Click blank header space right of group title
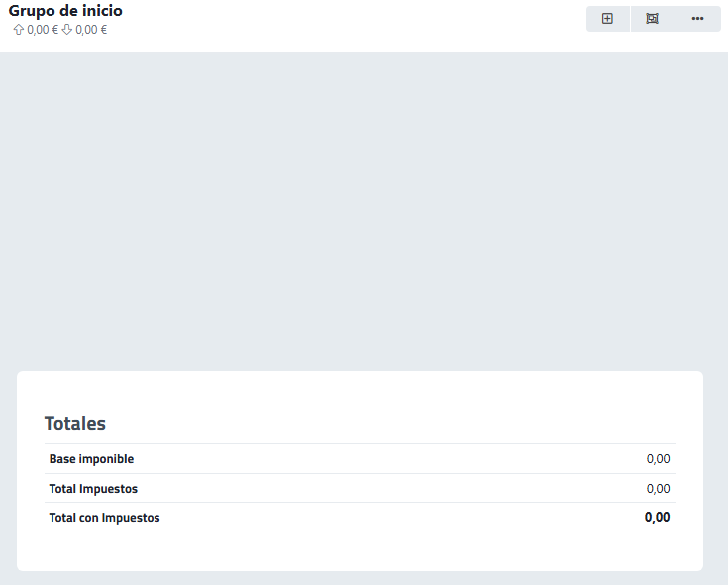 (347, 20)
